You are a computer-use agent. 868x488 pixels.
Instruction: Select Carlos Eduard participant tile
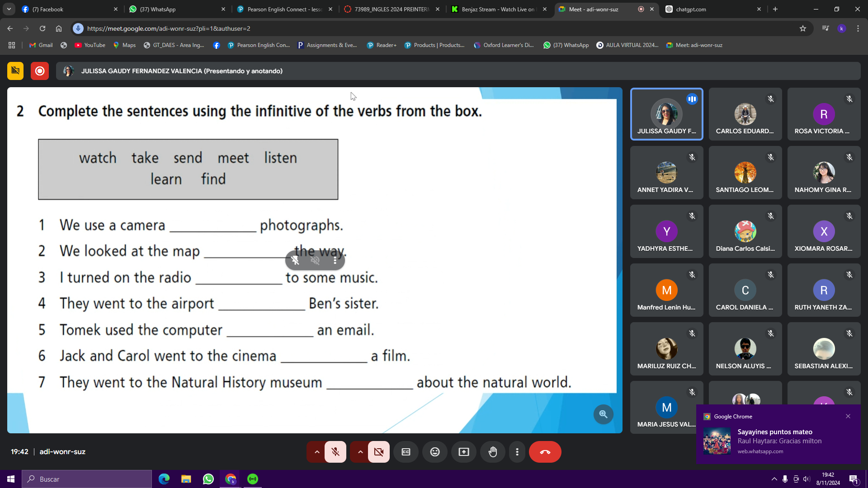point(745,114)
